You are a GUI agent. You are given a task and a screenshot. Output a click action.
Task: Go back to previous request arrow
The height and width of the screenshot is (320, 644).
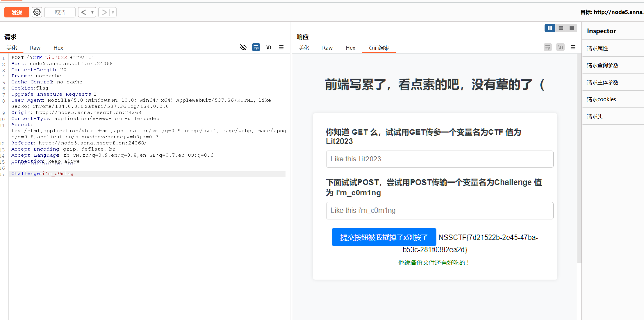(x=84, y=12)
